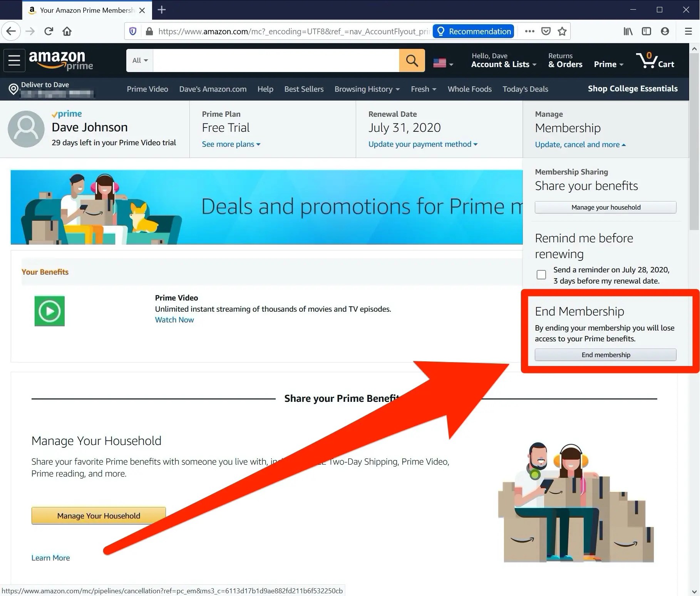
Task: Close the Firefox window
Action: pos(686,10)
